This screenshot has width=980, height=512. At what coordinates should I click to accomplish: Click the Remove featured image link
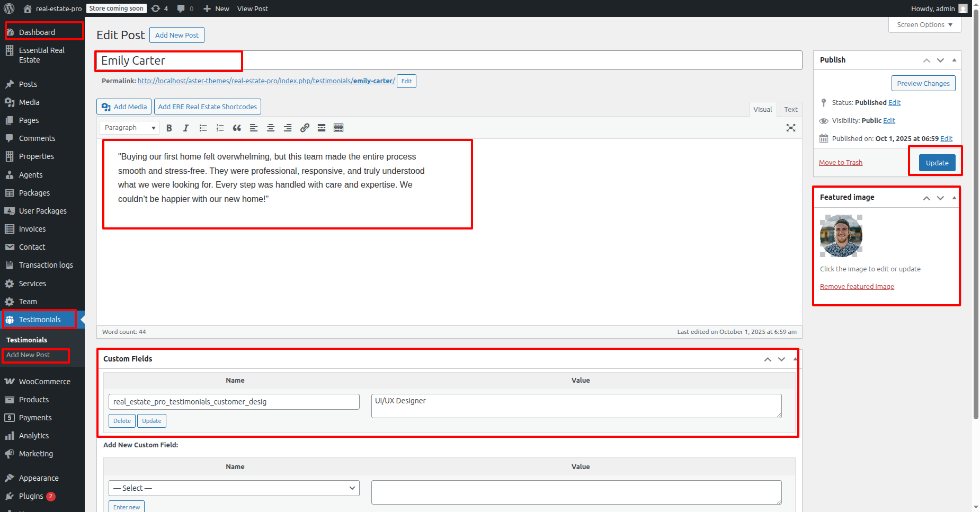[857, 287]
